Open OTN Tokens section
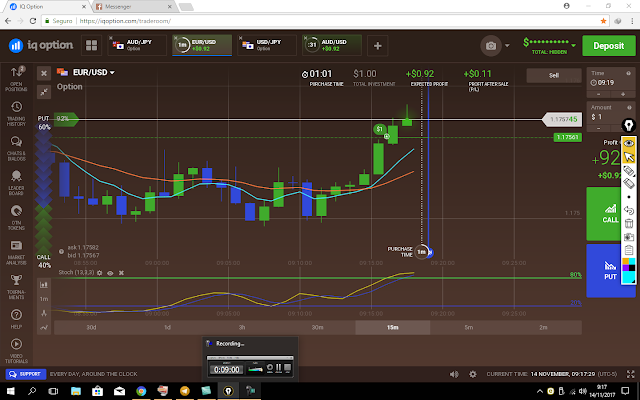 coord(16,218)
